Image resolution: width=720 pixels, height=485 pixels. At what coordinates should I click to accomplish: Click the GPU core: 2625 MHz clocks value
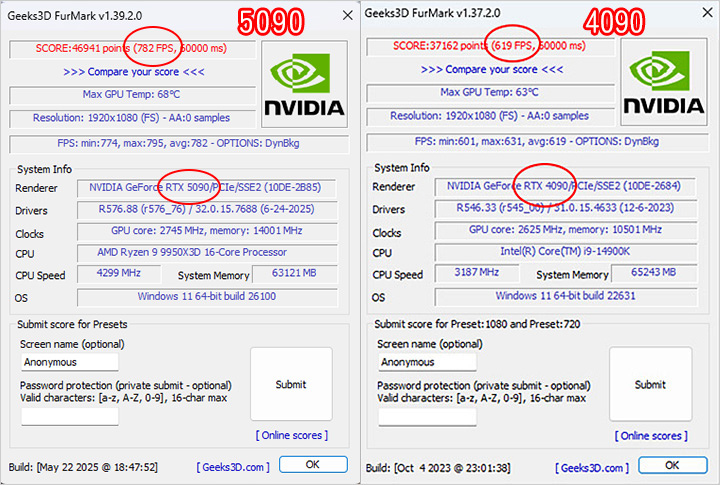click(566, 230)
